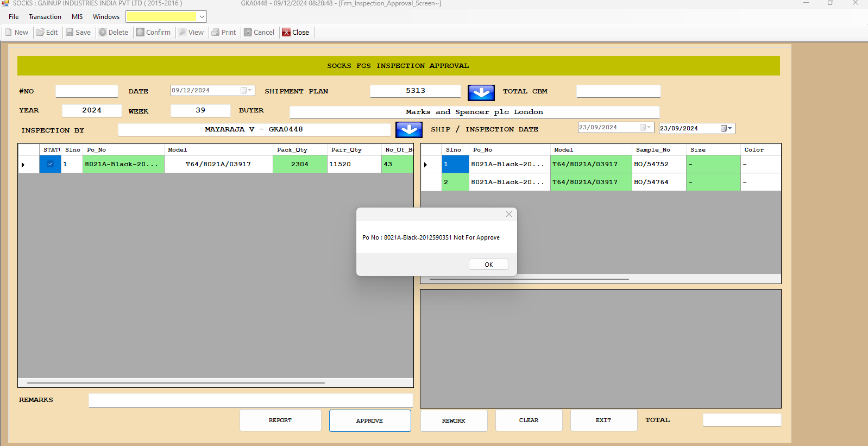Image resolution: width=868 pixels, height=446 pixels.
Task: Click the blue arrow beside Inspection By
Action: click(x=408, y=130)
